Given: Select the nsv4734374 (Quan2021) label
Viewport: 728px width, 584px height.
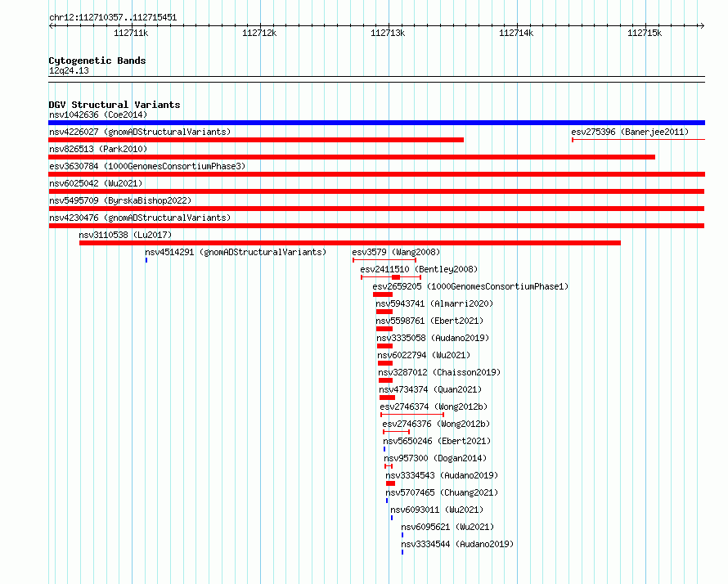Looking at the screenshot, I should pyautogui.click(x=430, y=389).
